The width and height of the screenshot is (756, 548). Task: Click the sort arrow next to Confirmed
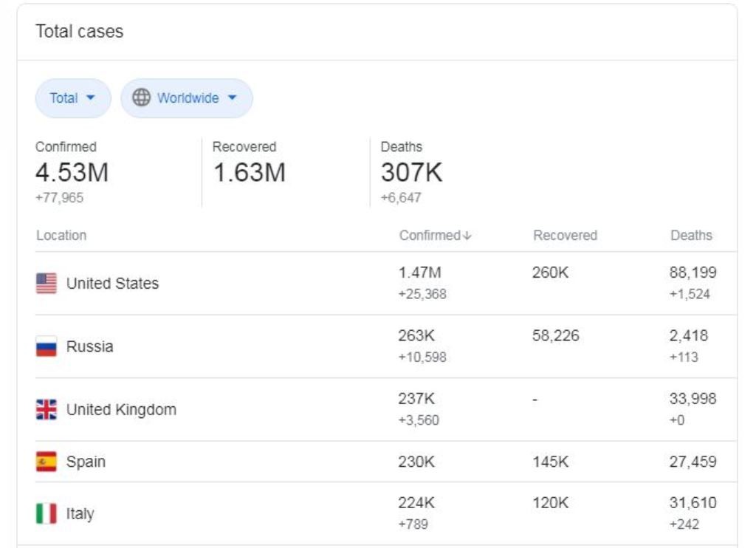[x=467, y=236]
